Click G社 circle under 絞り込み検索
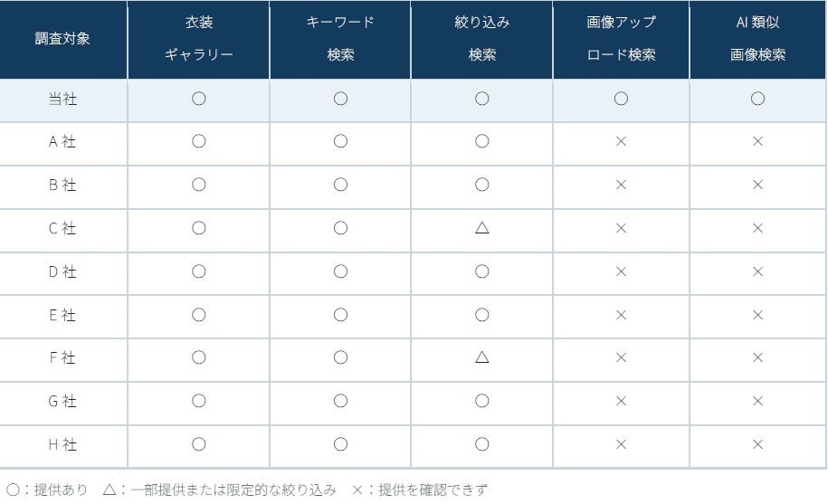 coord(481,401)
